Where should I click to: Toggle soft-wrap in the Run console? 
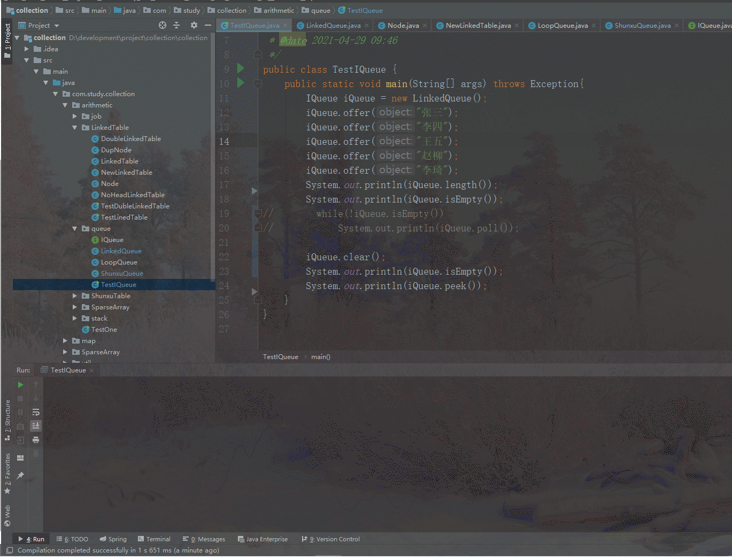point(36,413)
